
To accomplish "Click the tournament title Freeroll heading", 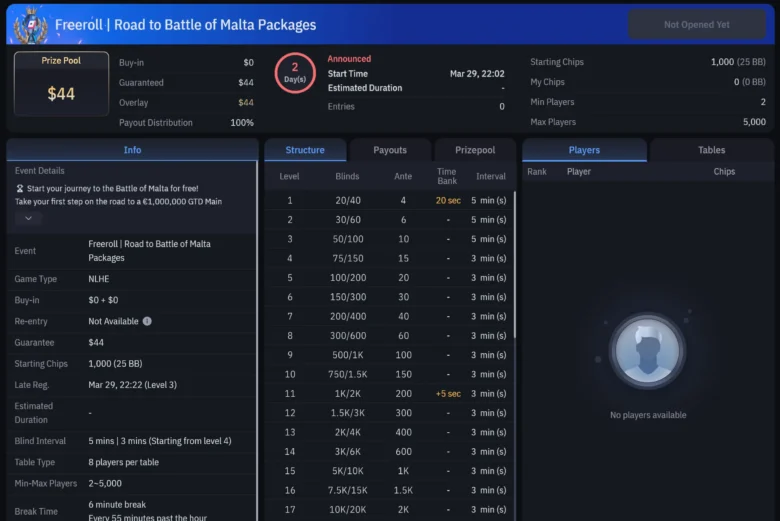I will tap(186, 25).
